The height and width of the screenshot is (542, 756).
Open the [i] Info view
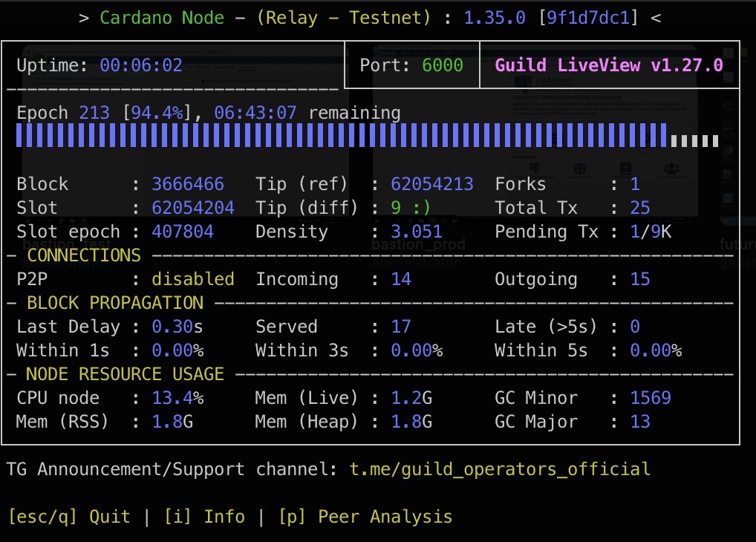tap(204, 517)
